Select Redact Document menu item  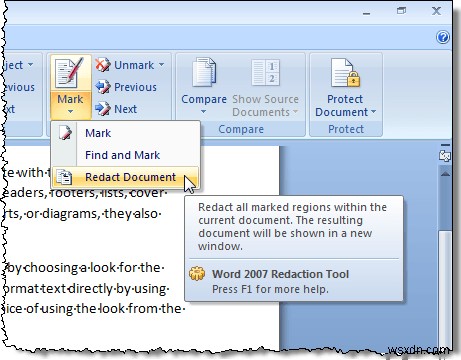(x=126, y=177)
